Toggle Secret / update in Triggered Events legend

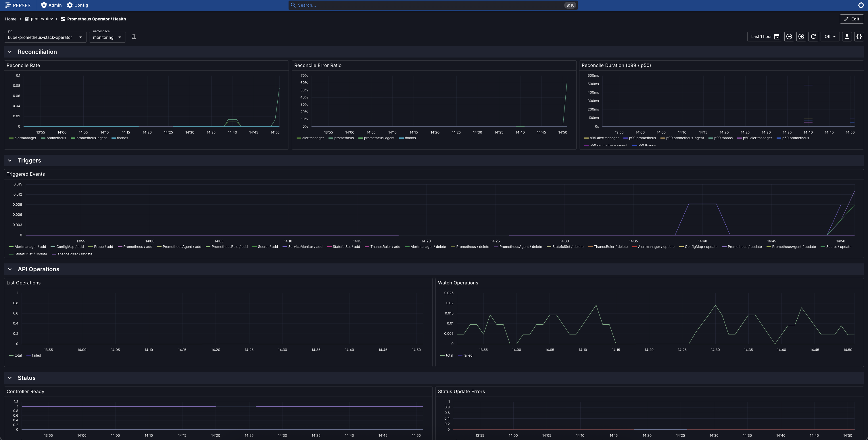[836, 247]
